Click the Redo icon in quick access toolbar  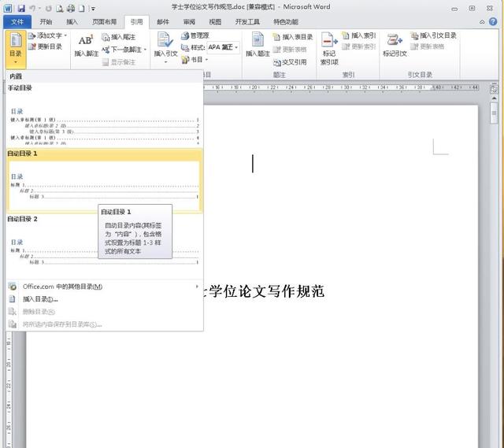(x=49, y=9)
